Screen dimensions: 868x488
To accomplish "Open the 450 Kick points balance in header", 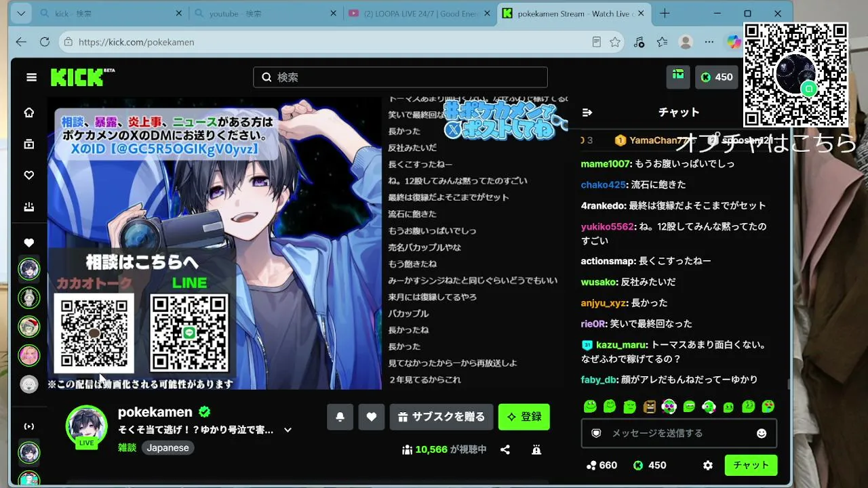I will coord(717,77).
